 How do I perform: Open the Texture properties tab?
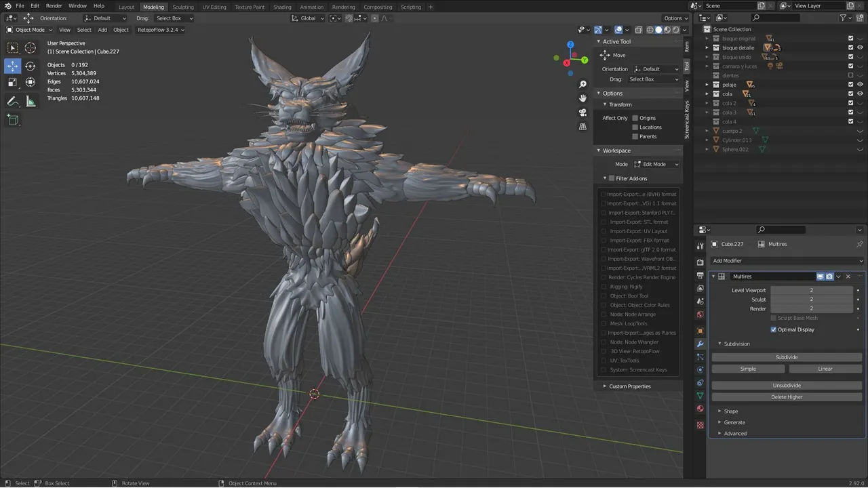(701, 425)
